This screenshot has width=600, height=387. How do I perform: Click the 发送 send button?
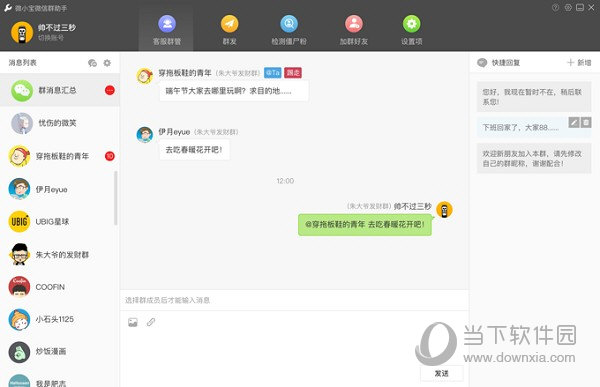click(442, 373)
